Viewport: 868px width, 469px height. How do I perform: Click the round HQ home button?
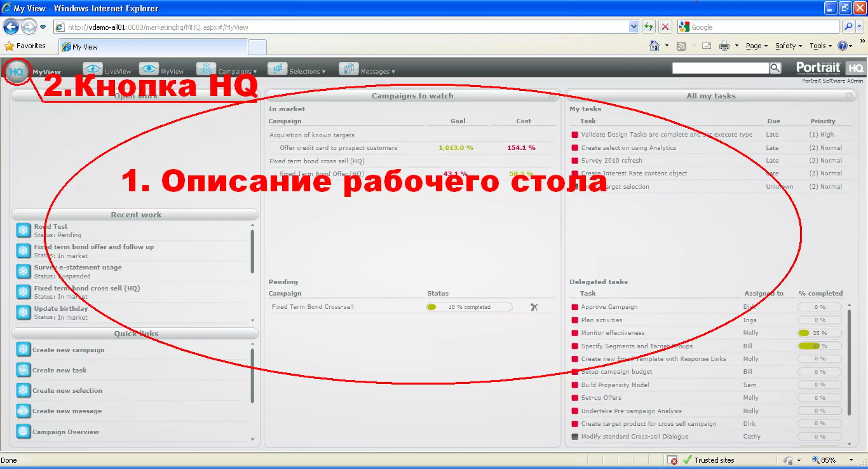point(17,71)
